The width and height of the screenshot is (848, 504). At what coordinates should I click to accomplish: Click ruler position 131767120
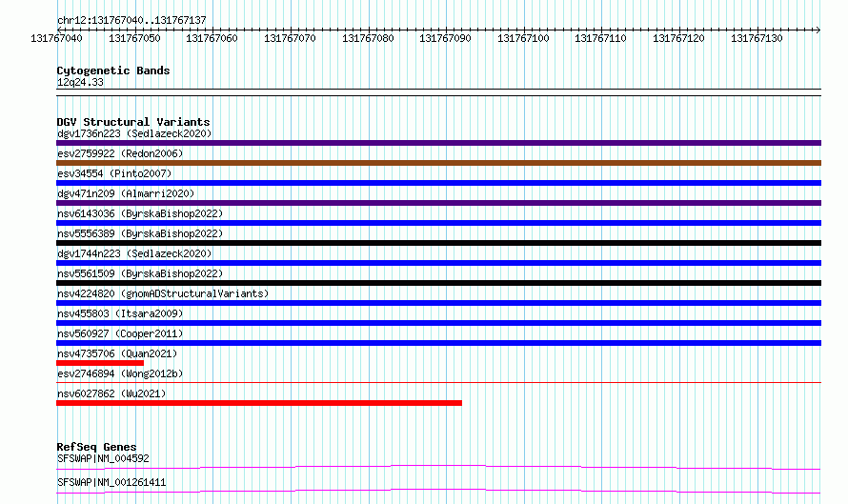678,38
